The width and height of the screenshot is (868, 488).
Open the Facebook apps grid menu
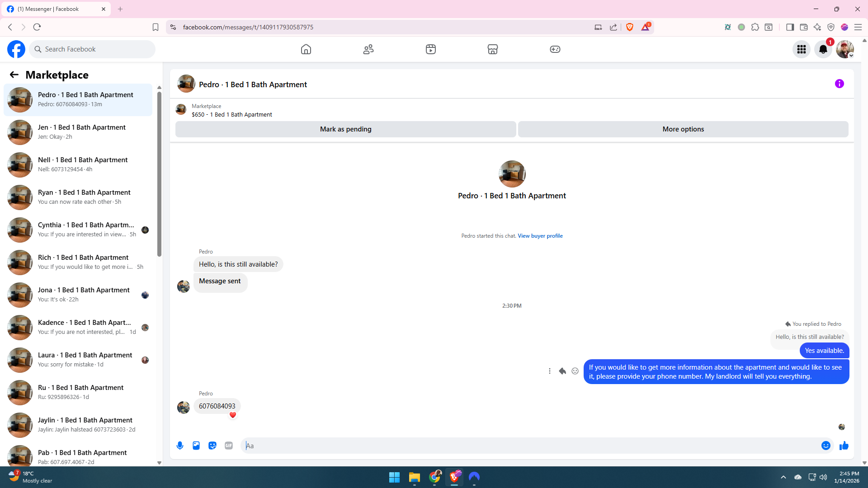801,49
